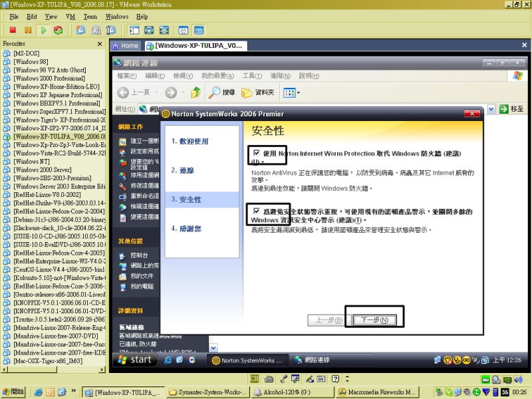
Task: Open language bar help question mark icon
Action: [x=335, y=378]
